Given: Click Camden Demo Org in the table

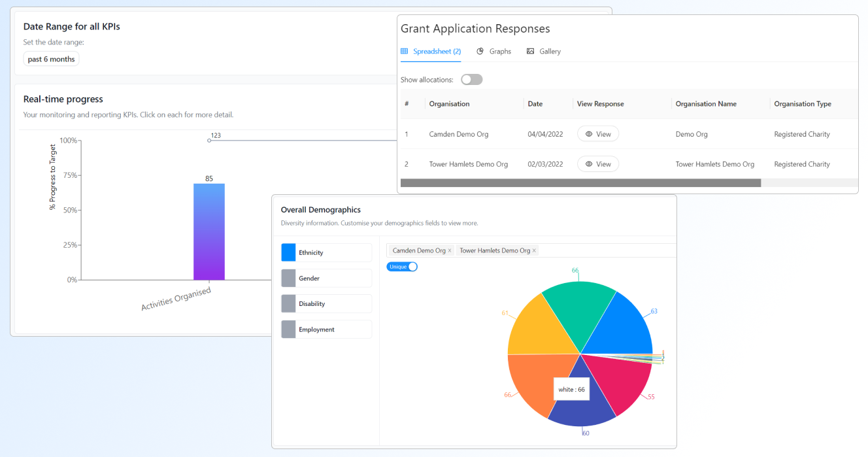Looking at the screenshot, I should 459,134.
